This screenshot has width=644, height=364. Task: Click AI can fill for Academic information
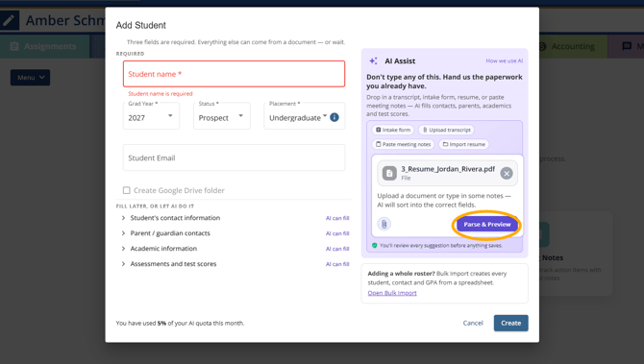point(337,249)
